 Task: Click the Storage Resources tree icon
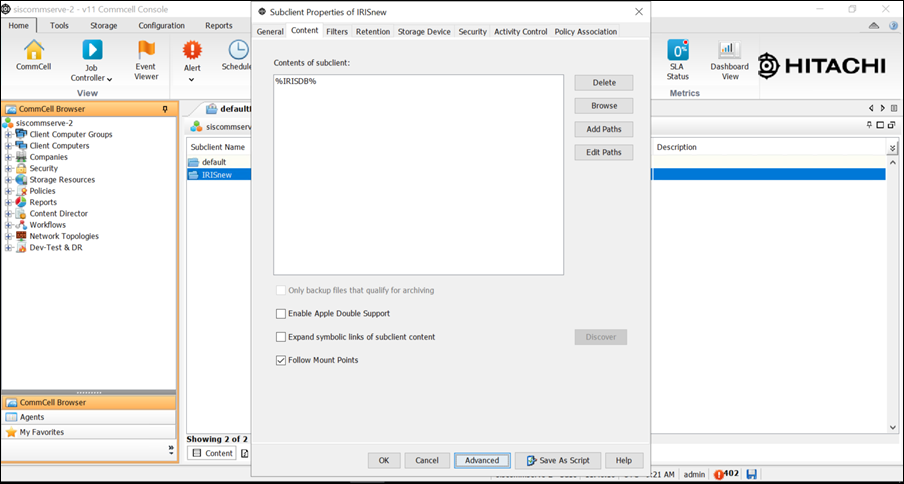(21, 180)
